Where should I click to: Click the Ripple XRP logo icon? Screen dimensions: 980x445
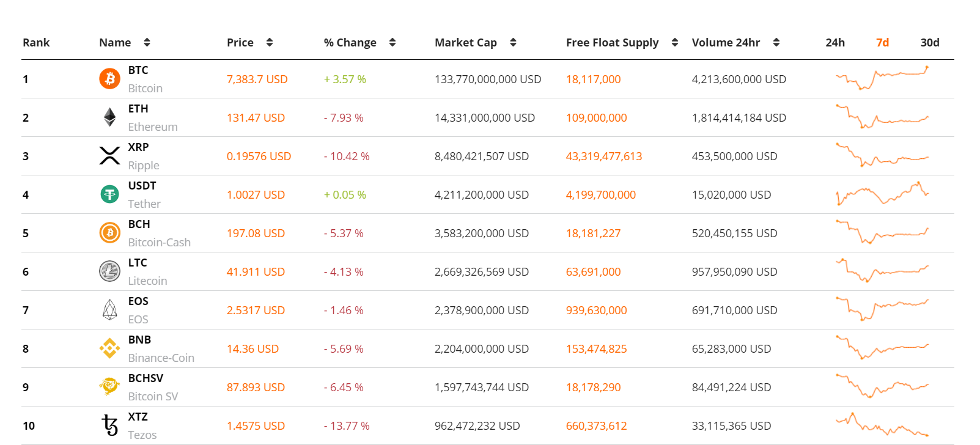110,156
